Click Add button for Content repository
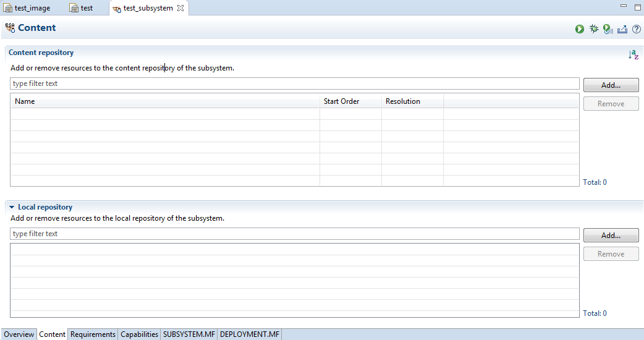This screenshot has width=644, height=340. [x=611, y=85]
